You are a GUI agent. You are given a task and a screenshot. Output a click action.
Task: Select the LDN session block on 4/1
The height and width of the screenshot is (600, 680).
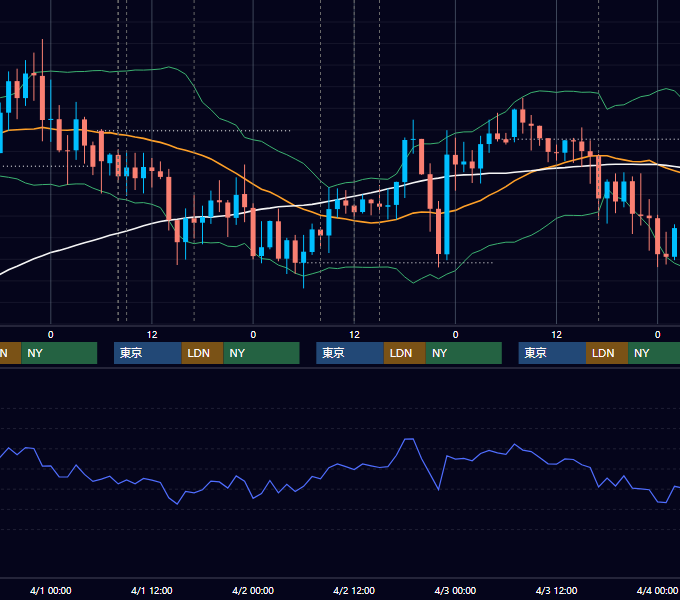(x=203, y=353)
